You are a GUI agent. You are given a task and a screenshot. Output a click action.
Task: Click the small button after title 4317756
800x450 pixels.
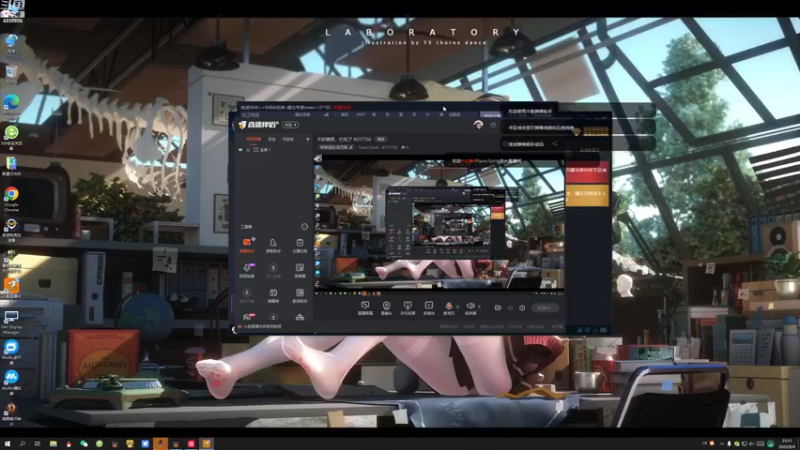381,139
